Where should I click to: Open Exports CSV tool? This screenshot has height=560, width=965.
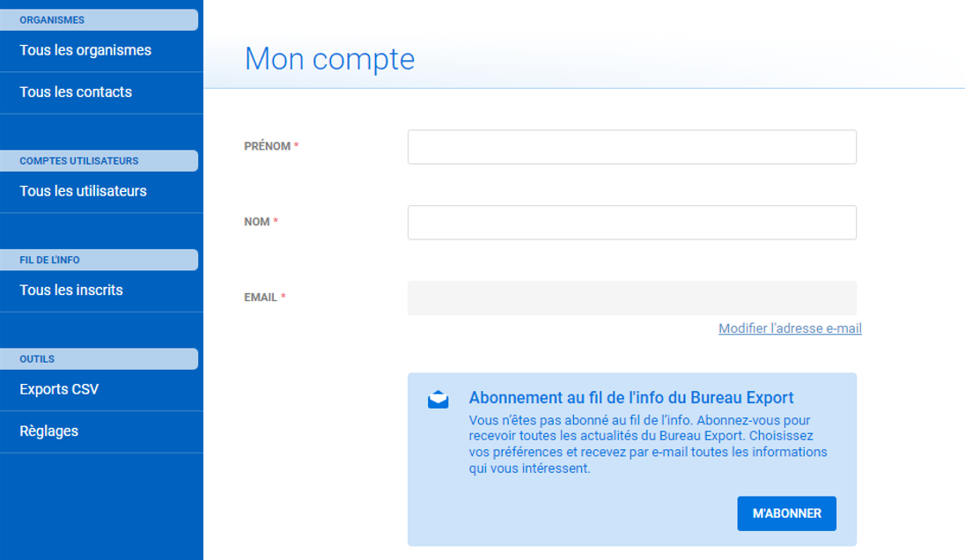tap(59, 389)
